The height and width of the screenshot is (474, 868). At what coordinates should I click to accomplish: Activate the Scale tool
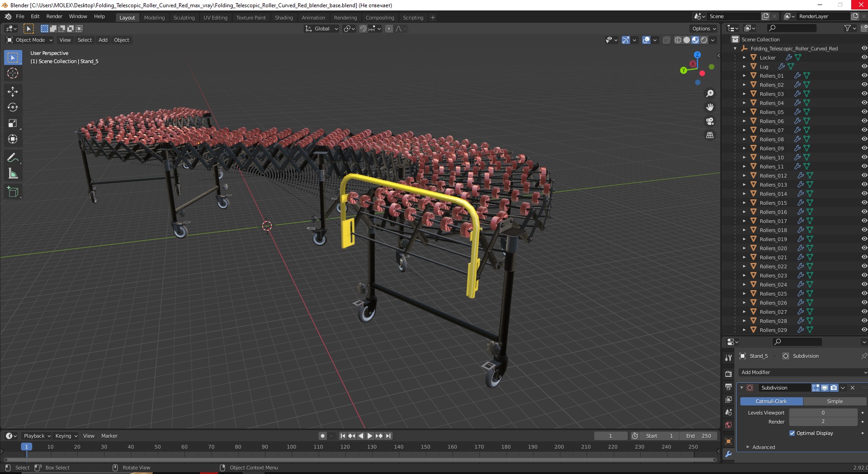coord(13,123)
